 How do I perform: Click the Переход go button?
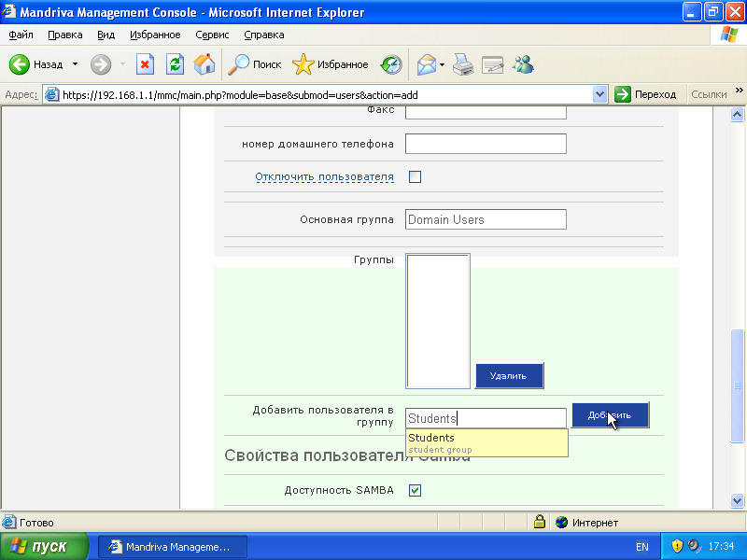point(645,95)
